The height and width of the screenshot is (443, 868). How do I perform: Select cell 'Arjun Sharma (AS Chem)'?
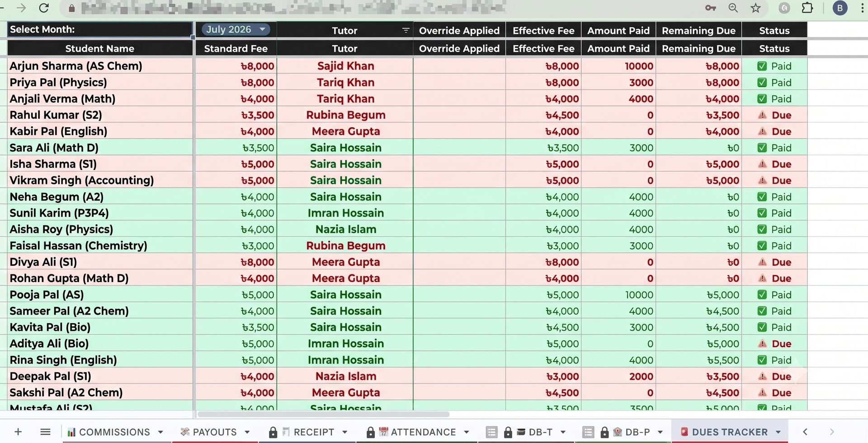pos(100,66)
